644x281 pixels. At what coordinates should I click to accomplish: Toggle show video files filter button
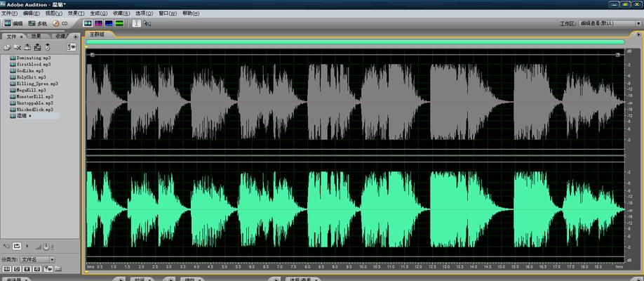point(27,268)
